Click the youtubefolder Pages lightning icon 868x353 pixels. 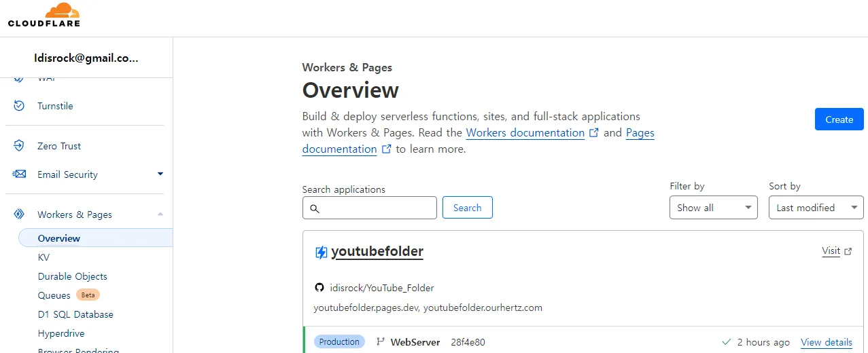click(321, 253)
